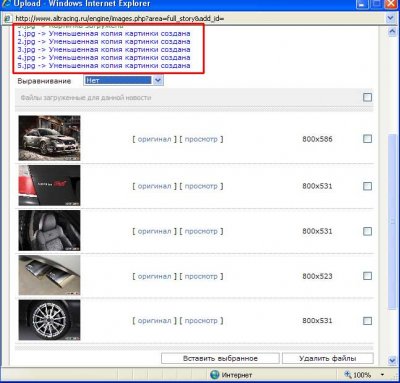Click the Удалить файлы button
The height and width of the screenshot is (383, 400).
pyautogui.click(x=328, y=359)
